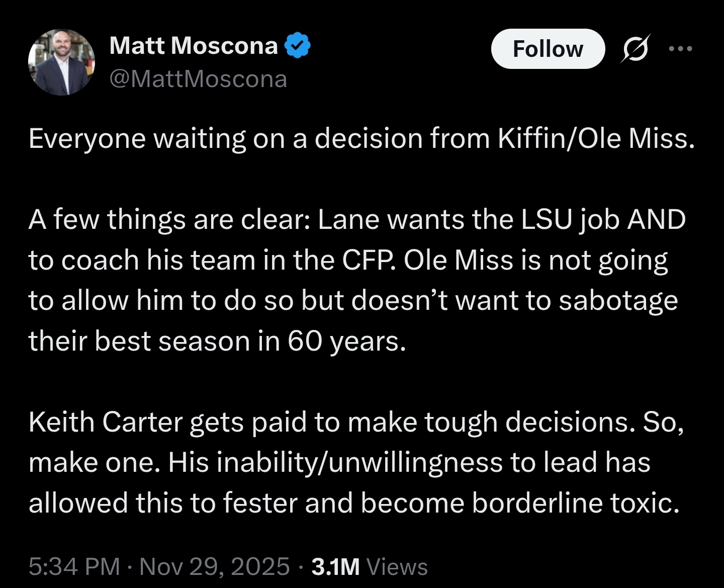The height and width of the screenshot is (588, 724).
Task: Click the Nov 29, 2025 date
Action: 215,566
